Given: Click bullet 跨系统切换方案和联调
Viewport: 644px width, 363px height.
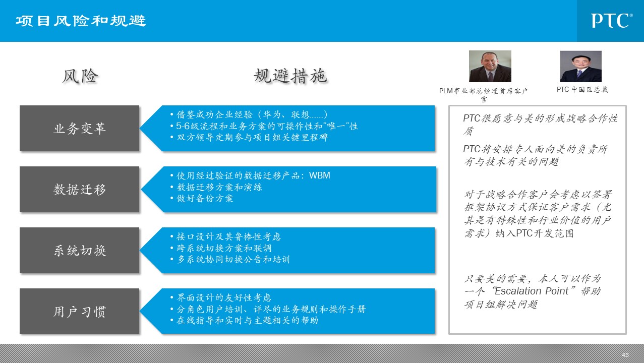Looking at the screenshot, I should click(221, 248).
